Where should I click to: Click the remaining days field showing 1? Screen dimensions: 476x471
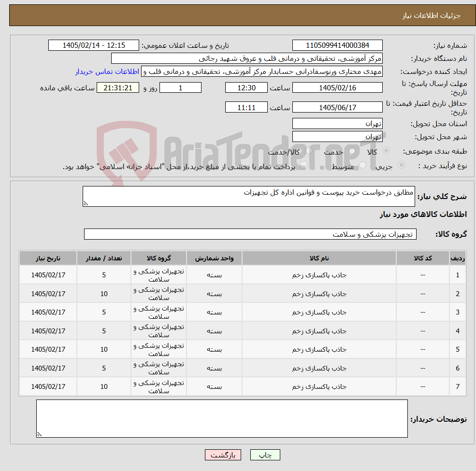click(x=180, y=88)
